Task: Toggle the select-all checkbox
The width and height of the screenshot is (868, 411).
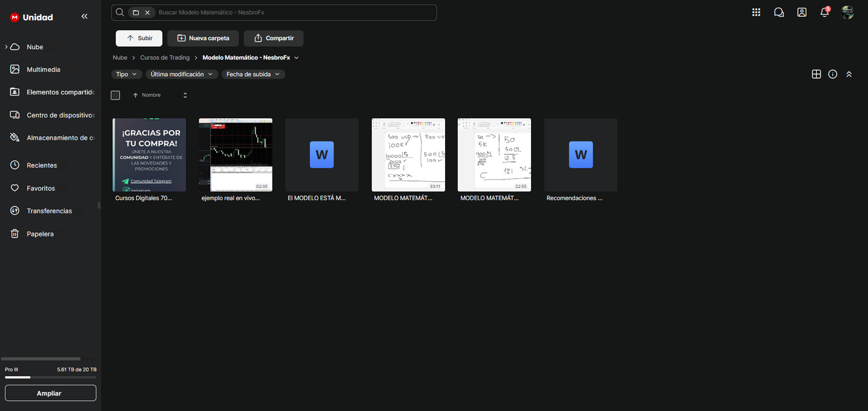Action: click(x=115, y=95)
